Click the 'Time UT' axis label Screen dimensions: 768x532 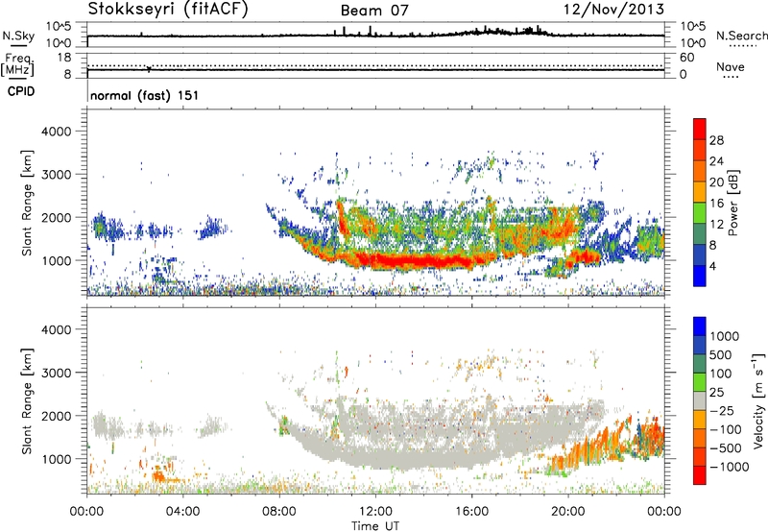(x=375, y=526)
